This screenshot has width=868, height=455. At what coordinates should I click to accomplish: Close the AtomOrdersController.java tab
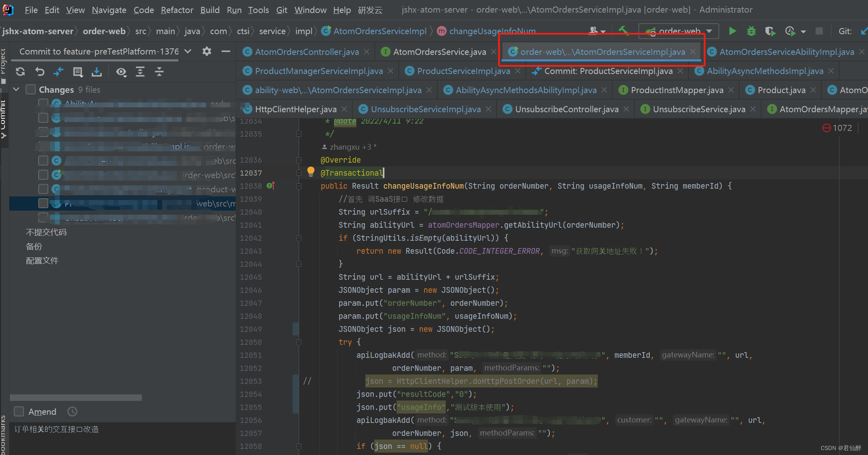point(367,52)
